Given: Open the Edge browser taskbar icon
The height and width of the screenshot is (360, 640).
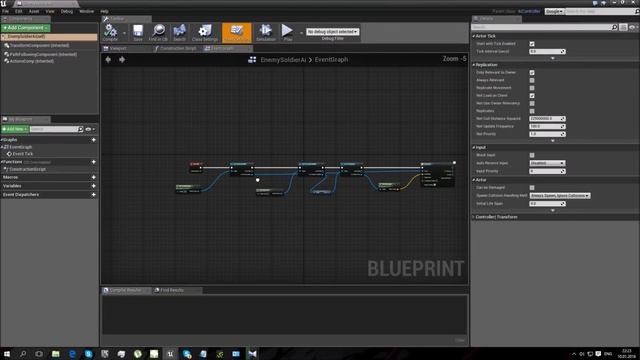Looking at the screenshot, I should point(72,353).
